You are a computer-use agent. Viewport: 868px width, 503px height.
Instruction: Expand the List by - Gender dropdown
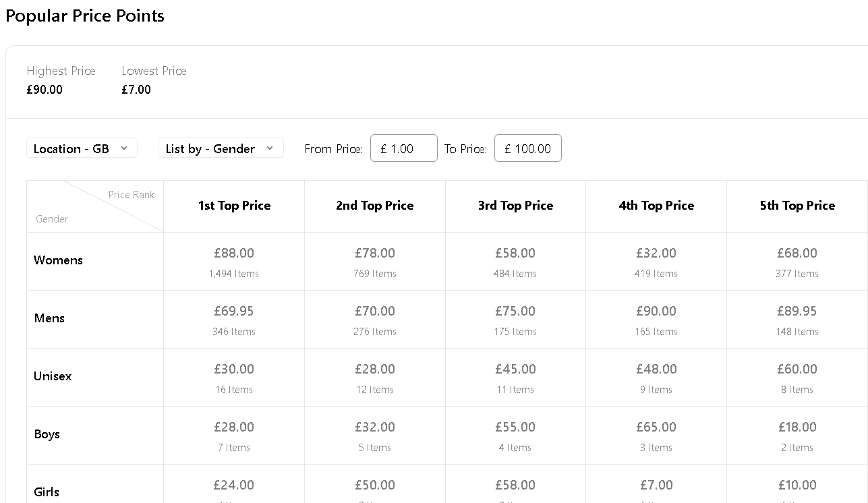click(x=220, y=148)
